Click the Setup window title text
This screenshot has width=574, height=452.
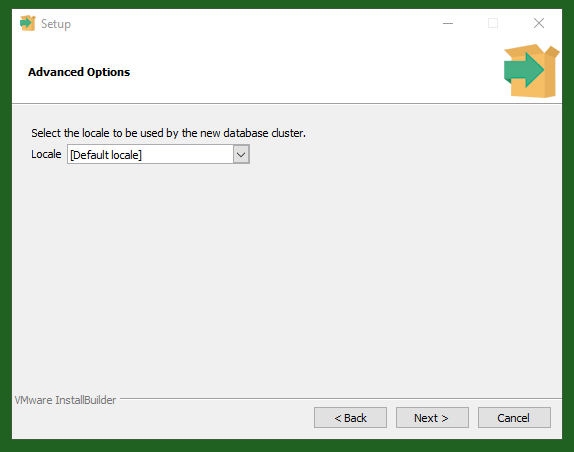(x=56, y=24)
